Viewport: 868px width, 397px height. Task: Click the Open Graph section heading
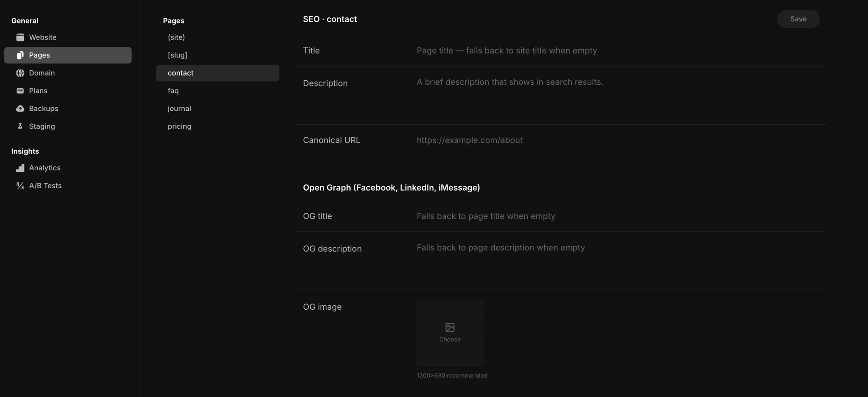(391, 188)
